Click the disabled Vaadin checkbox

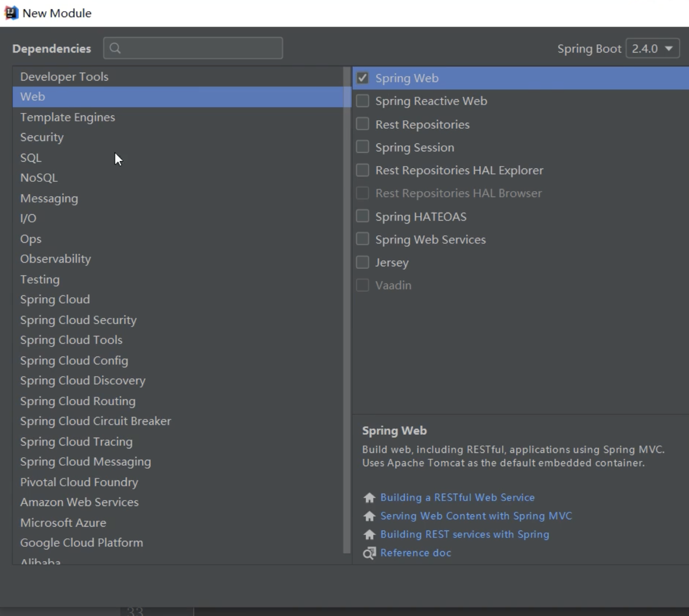pyautogui.click(x=363, y=285)
